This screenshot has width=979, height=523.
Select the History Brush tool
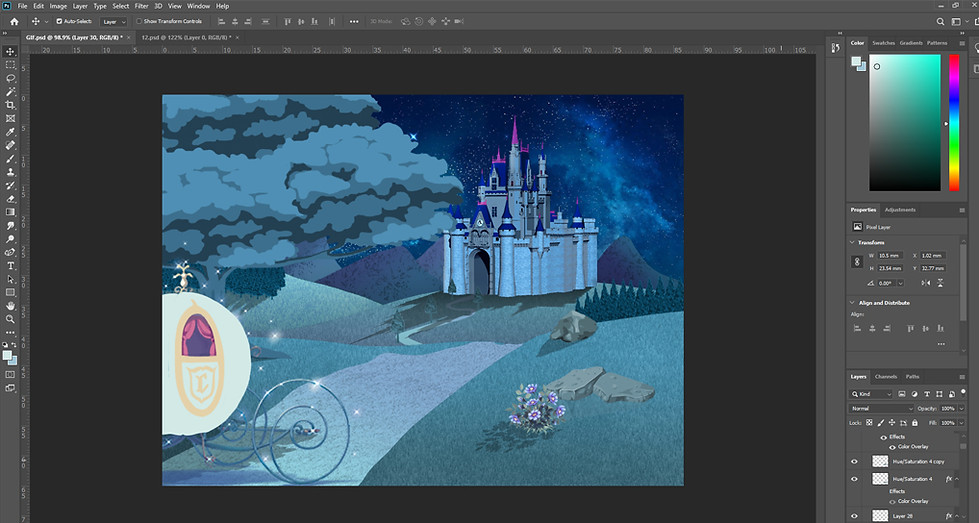pyautogui.click(x=10, y=185)
